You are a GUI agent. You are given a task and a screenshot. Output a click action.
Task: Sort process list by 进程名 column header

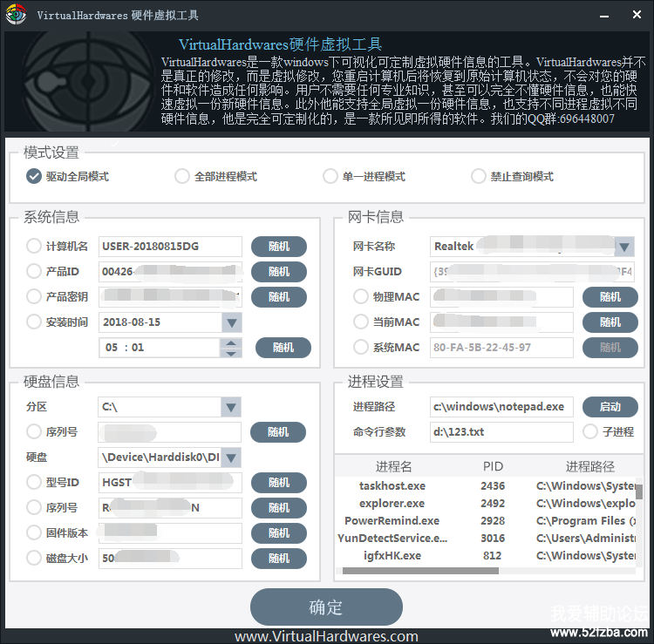coord(393,466)
